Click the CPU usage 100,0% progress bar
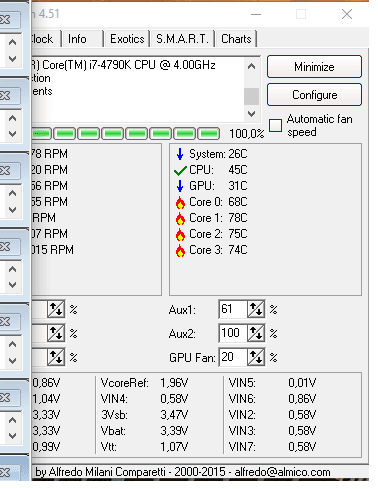 pyautogui.click(x=126, y=134)
